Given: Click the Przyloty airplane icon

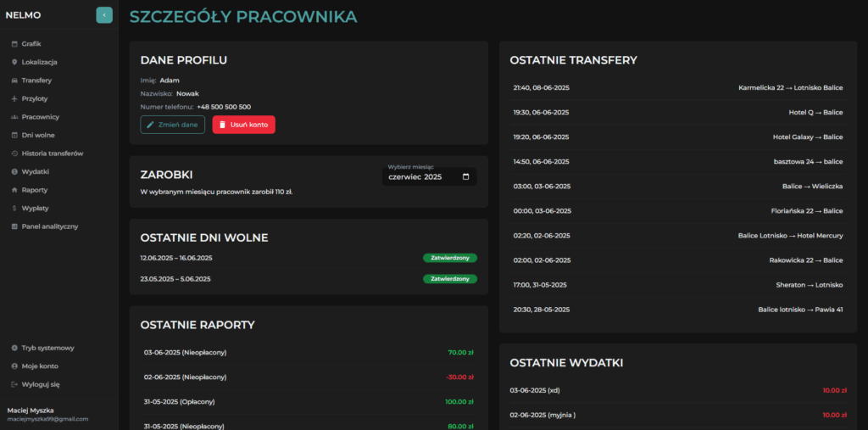Looking at the screenshot, I should click(x=14, y=98).
